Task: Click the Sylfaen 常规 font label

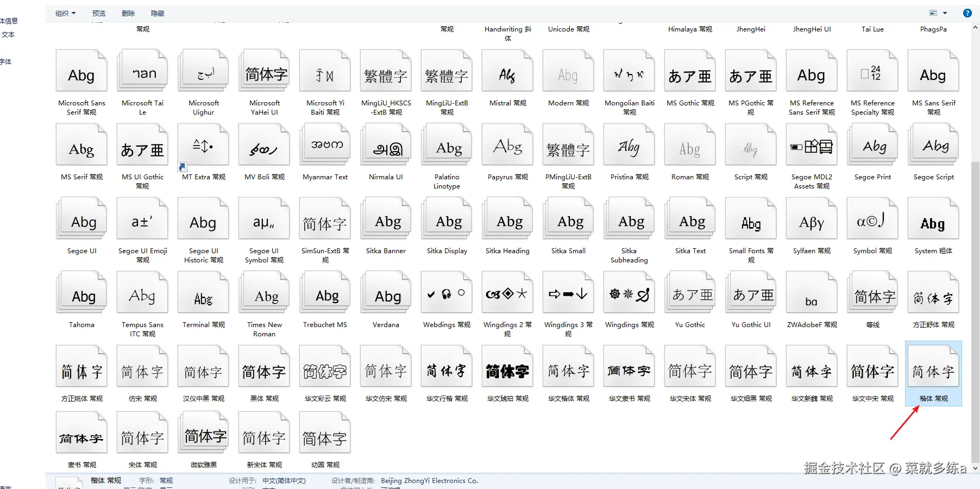Action: click(812, 251)
